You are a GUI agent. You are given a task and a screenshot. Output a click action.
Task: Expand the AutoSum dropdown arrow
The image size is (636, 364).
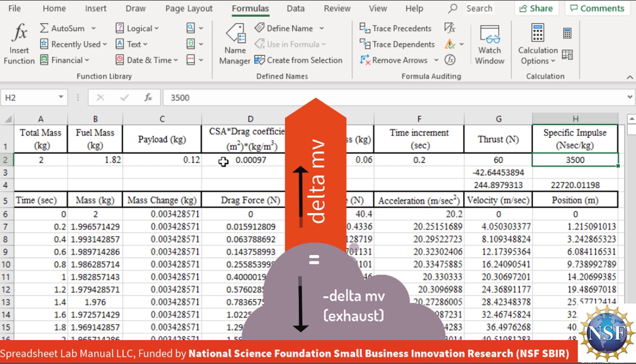(94, 28)
